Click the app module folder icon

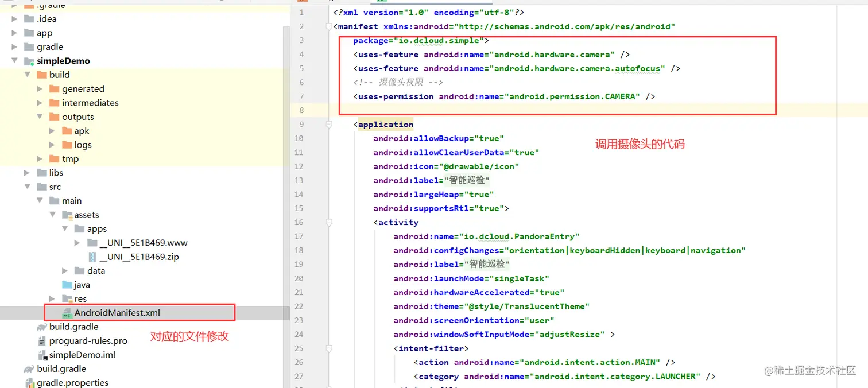click(x=29, y=33)
